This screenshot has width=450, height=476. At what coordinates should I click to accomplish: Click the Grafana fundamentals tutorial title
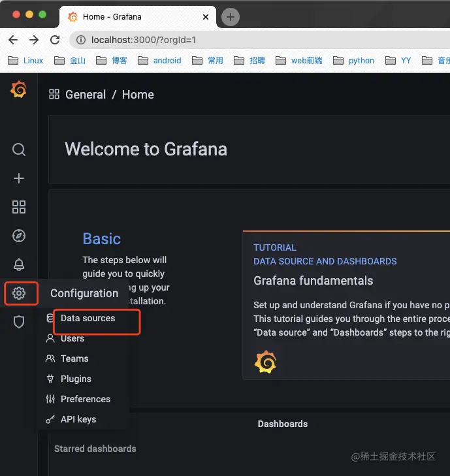pos(313,281)
